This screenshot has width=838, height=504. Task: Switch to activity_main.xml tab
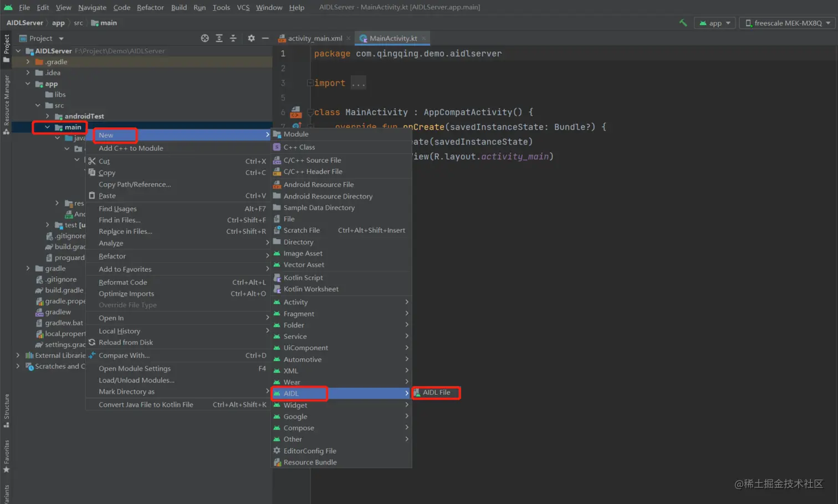click(315, 38)
